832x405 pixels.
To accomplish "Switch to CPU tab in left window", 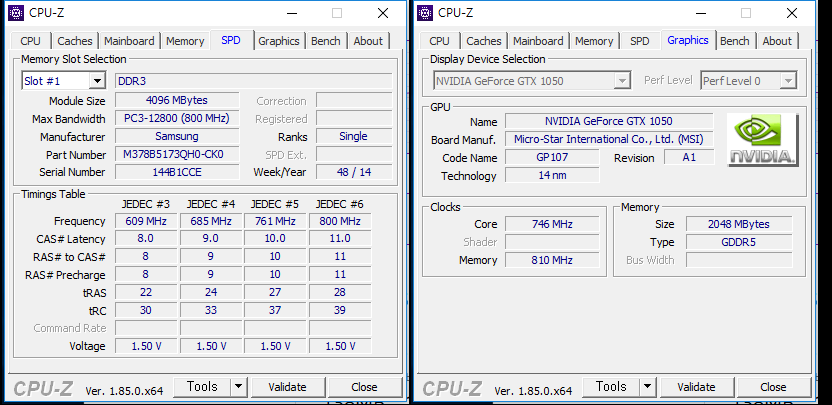I will (30, 41).
